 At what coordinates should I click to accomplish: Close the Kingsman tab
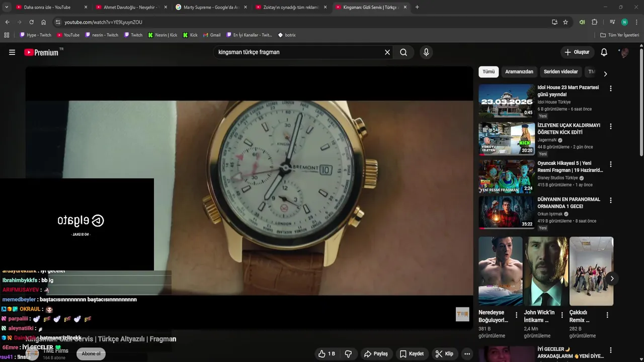click(x=405, y=7)
